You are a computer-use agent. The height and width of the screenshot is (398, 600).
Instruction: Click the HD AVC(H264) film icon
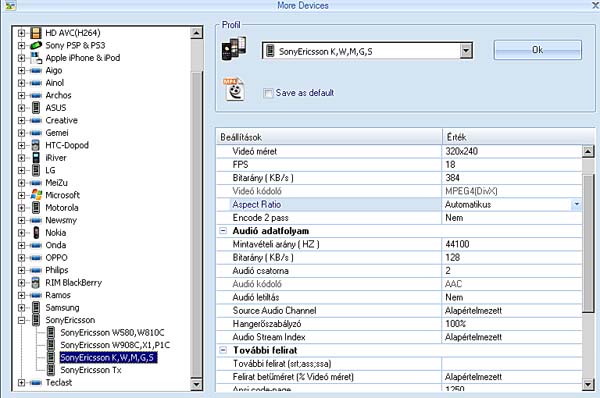(x=36, y=33)
